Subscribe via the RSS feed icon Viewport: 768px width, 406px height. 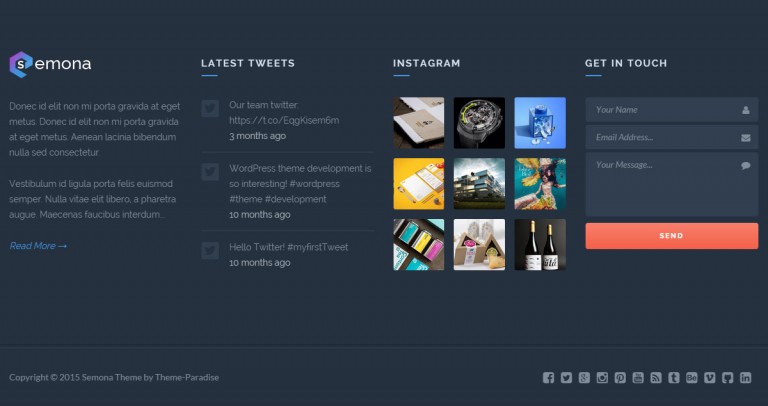(x=656, y=378)
